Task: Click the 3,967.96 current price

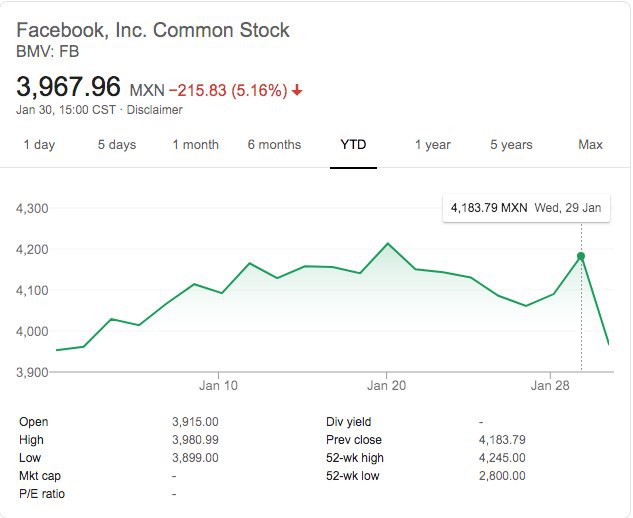Action: [x=68, y=87]
